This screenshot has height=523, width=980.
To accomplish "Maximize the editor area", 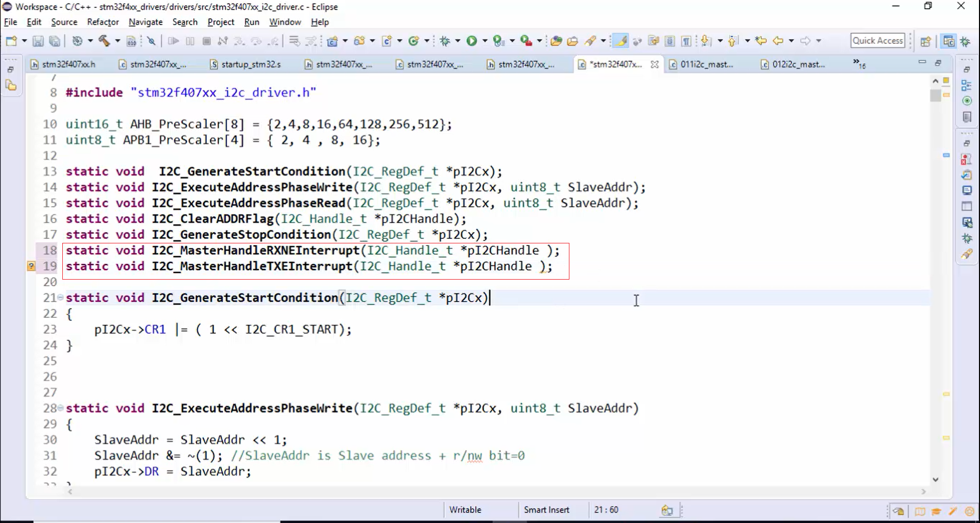I will click(938, 63).
